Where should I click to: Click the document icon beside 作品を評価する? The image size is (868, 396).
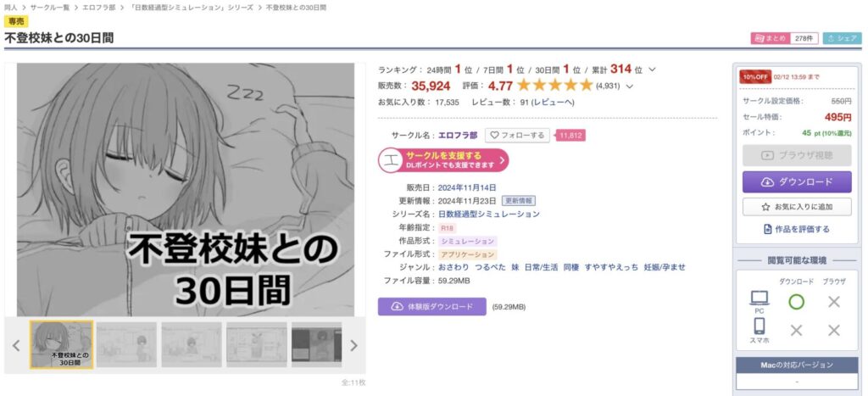tap(767, 229)
